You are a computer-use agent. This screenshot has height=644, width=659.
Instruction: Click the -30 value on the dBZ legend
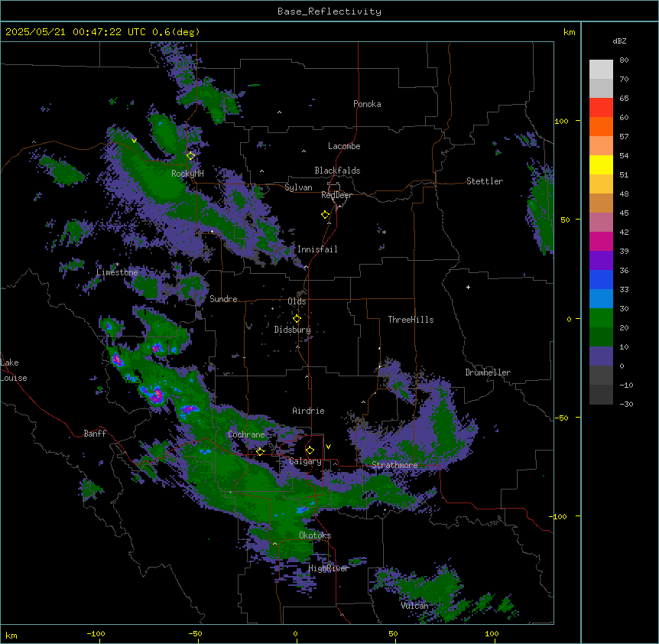tap(626, 404)
